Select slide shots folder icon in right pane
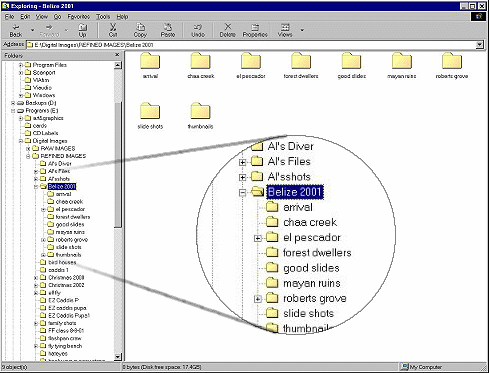Screen dimensions: 489x373 click(x=150, y=111)
